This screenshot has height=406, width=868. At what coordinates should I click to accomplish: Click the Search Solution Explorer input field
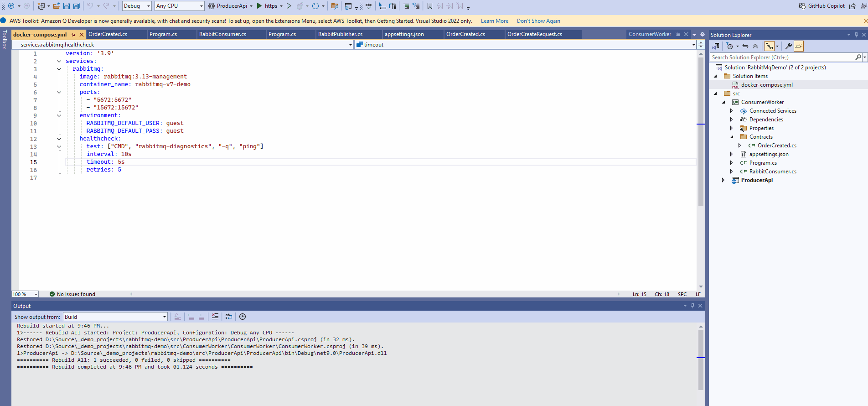tap(782, 57)
